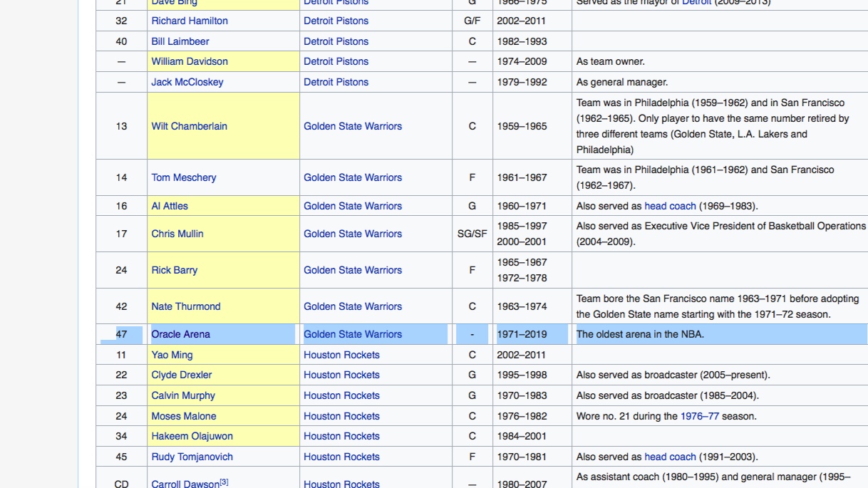Click the 'As general manager.' note

[622, 82]
